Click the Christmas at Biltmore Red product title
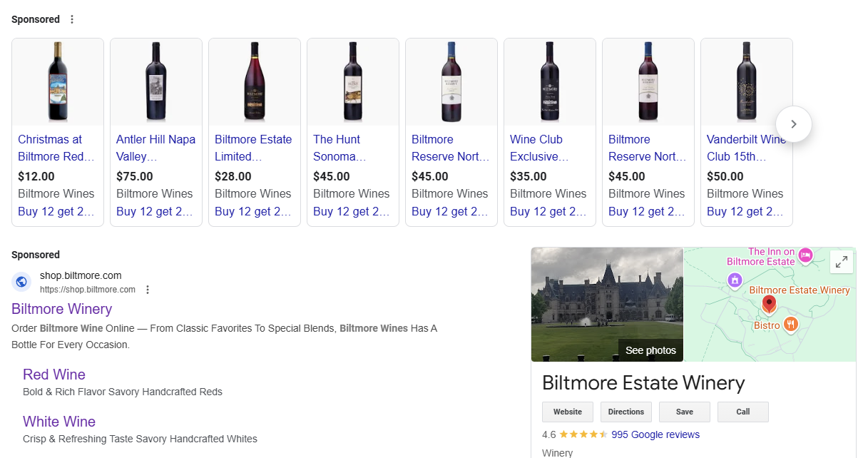This screenshot has height=458, width=868. (56, 148)
